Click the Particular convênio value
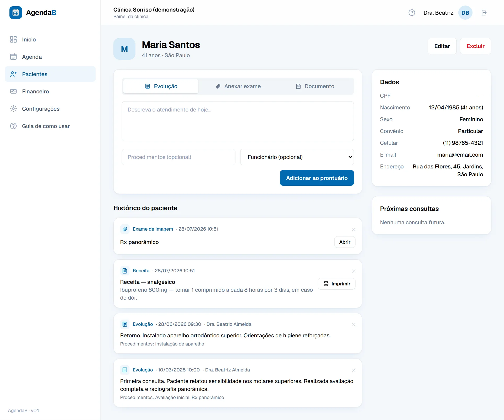 [470, 131]
